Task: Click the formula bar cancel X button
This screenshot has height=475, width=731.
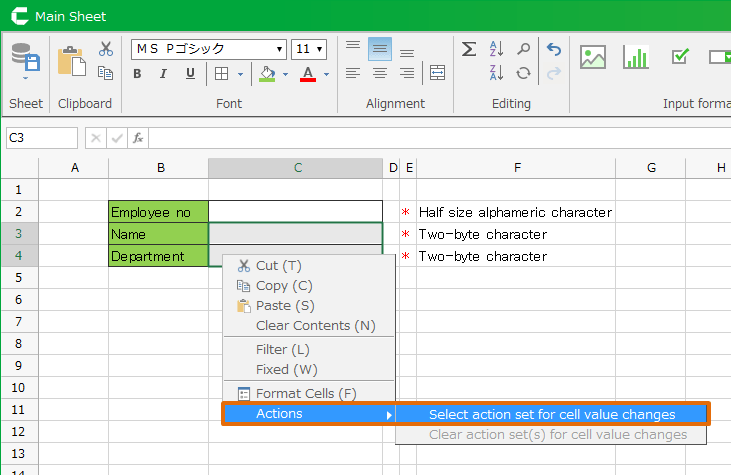Action: point(96,138)
